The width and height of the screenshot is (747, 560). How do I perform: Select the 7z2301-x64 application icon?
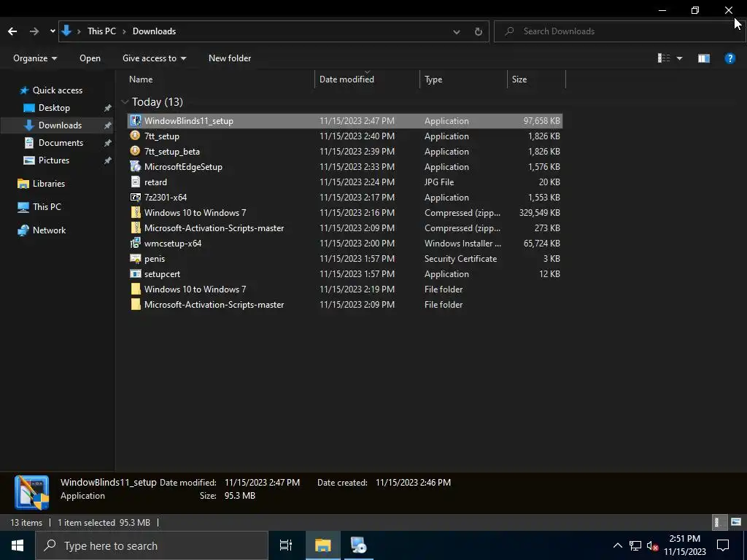pyautogui.click(x=136, y=197)
